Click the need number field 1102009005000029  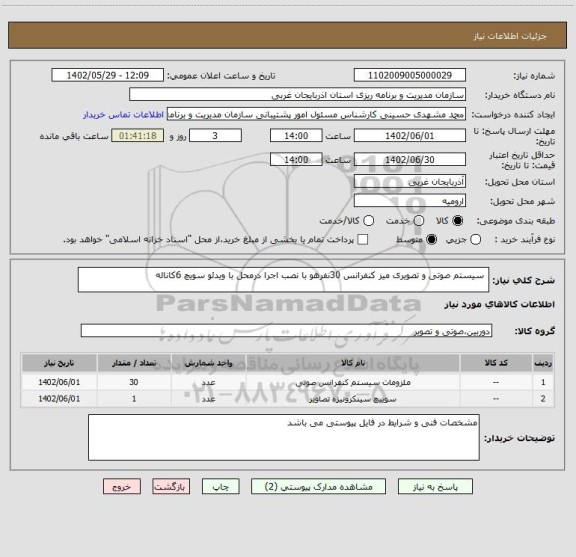410,75
